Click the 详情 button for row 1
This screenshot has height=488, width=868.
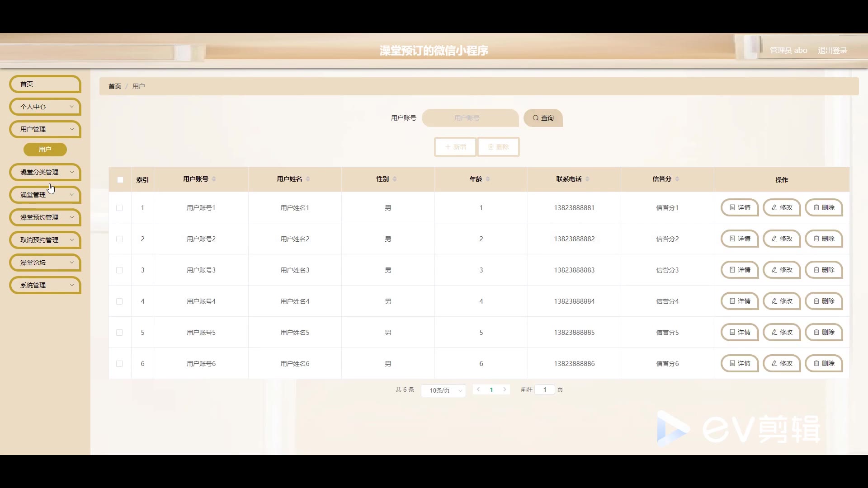click(739, 207)
